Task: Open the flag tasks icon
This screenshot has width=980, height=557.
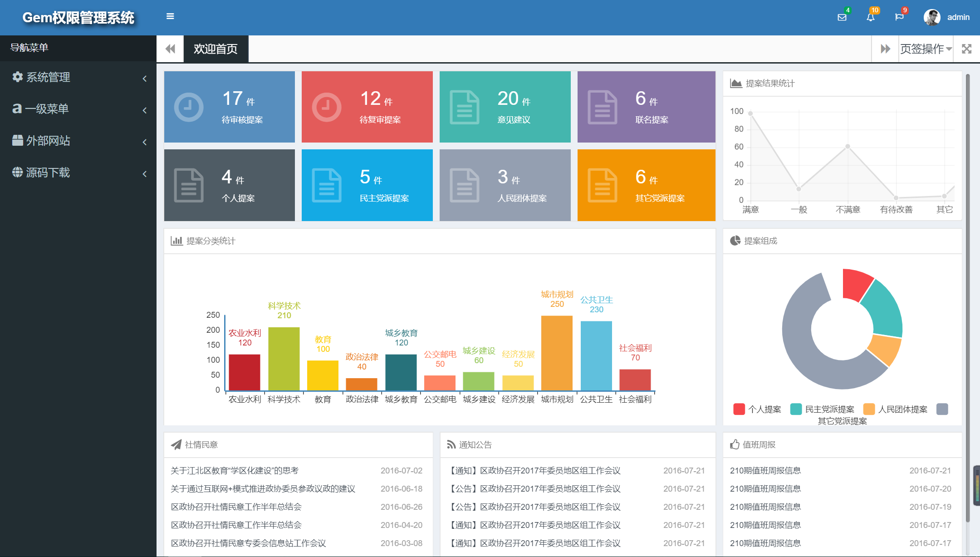Action: pyautogui.click(x=899, y=17)
